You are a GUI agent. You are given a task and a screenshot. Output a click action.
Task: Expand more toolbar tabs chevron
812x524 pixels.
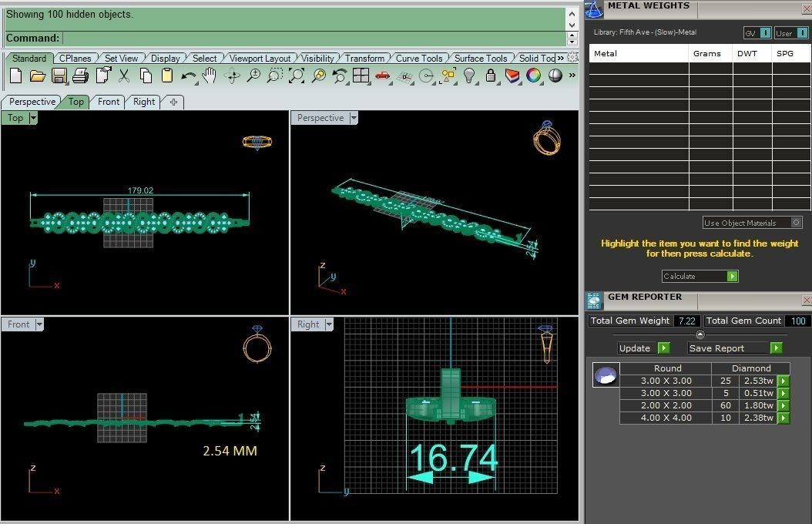click(x=560, y=58)
